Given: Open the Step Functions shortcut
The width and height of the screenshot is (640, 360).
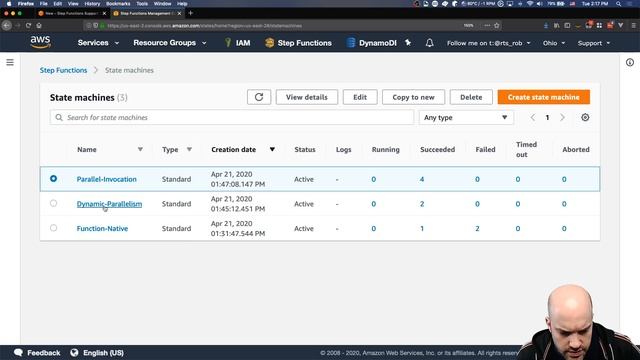Looking at the screenshot, I should point(298,43).
